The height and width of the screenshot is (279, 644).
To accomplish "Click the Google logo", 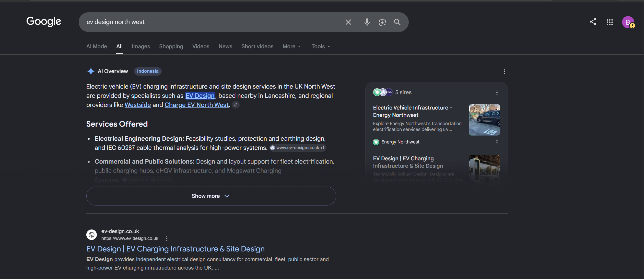I will pyautogui.click(x=44, y=22).
